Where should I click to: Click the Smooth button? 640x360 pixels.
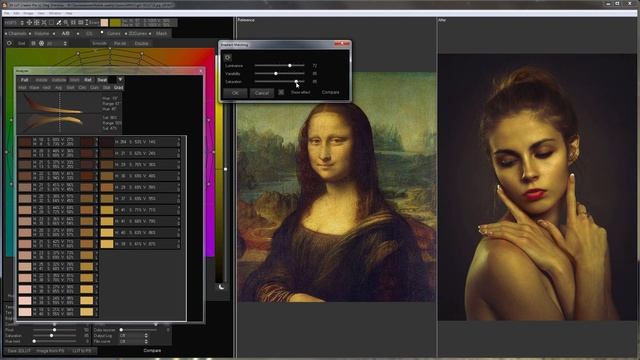(x=99, y=43)
